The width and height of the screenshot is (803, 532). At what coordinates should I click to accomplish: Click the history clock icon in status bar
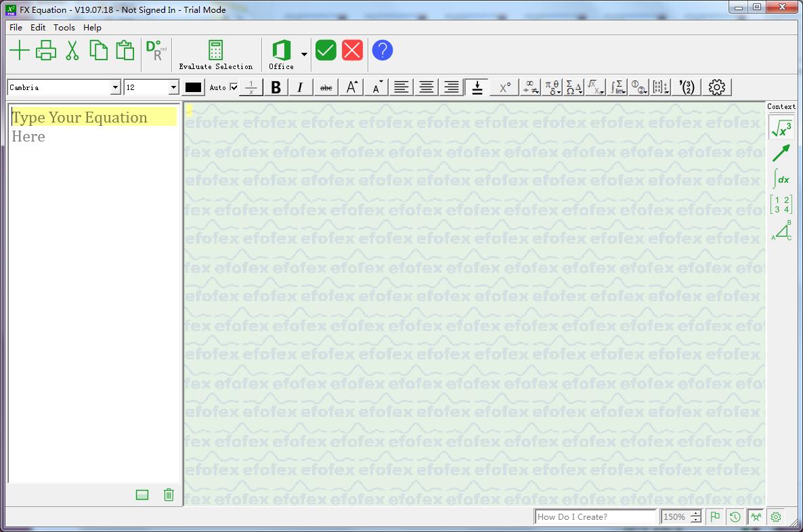[735, 517]
